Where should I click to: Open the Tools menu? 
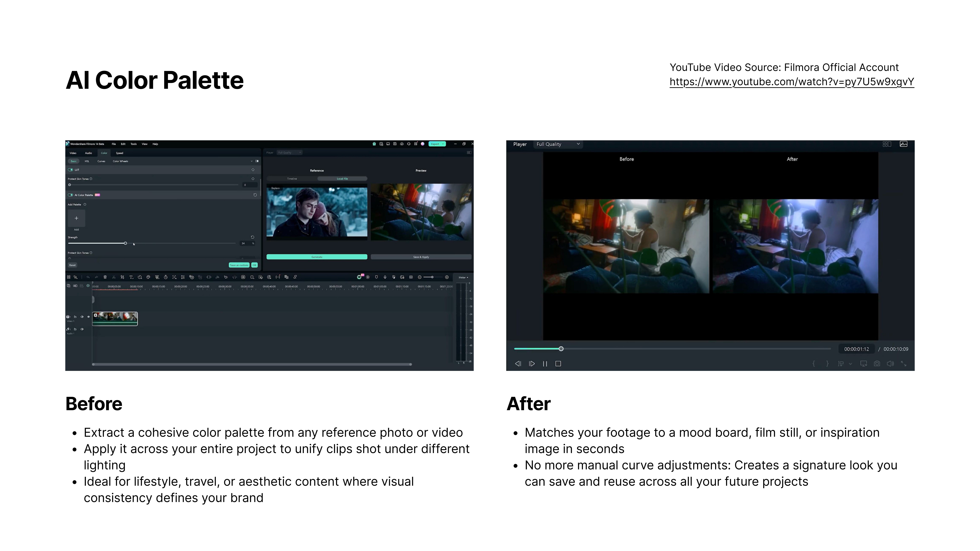tap(134, 144)
